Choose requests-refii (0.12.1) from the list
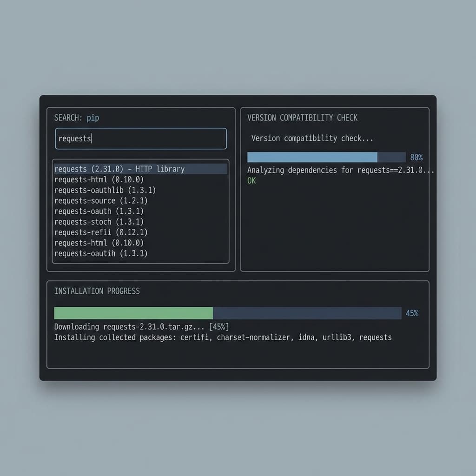 click(x=100, y=232)
